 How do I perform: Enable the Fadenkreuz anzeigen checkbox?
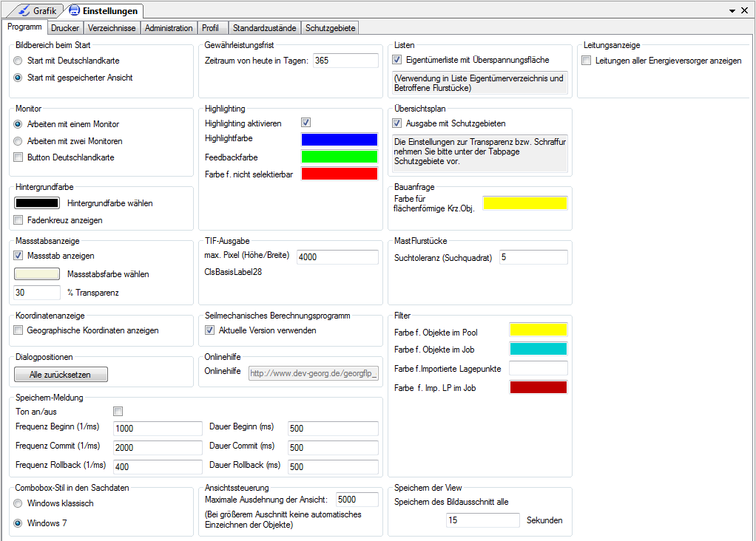[x=18, y=220]
